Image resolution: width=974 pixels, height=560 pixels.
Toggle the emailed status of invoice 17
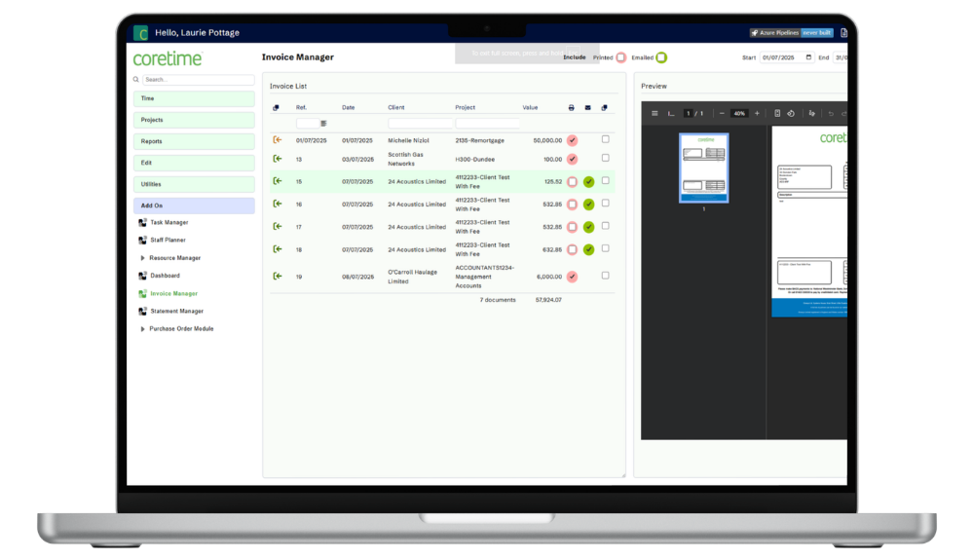pos(588,227)
